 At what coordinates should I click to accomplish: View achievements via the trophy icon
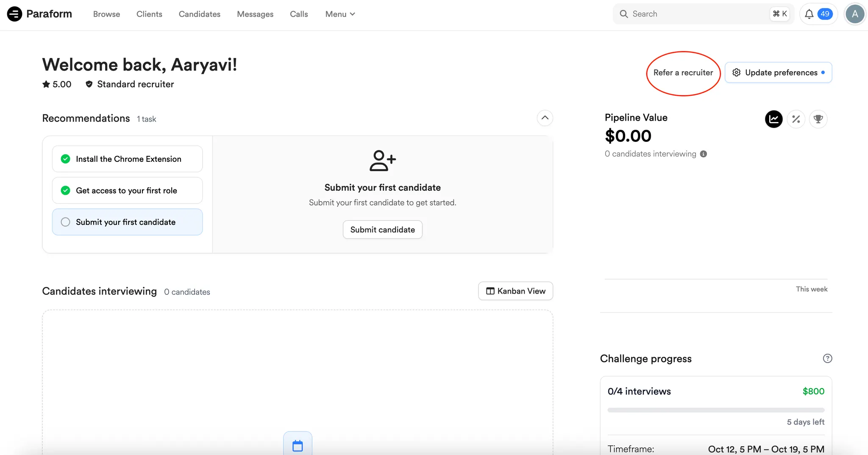[818, 119]
